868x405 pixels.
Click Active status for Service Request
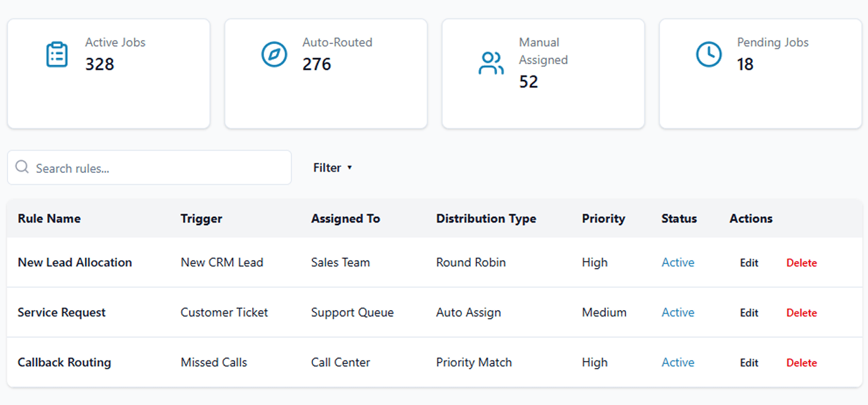click(678, 313)
